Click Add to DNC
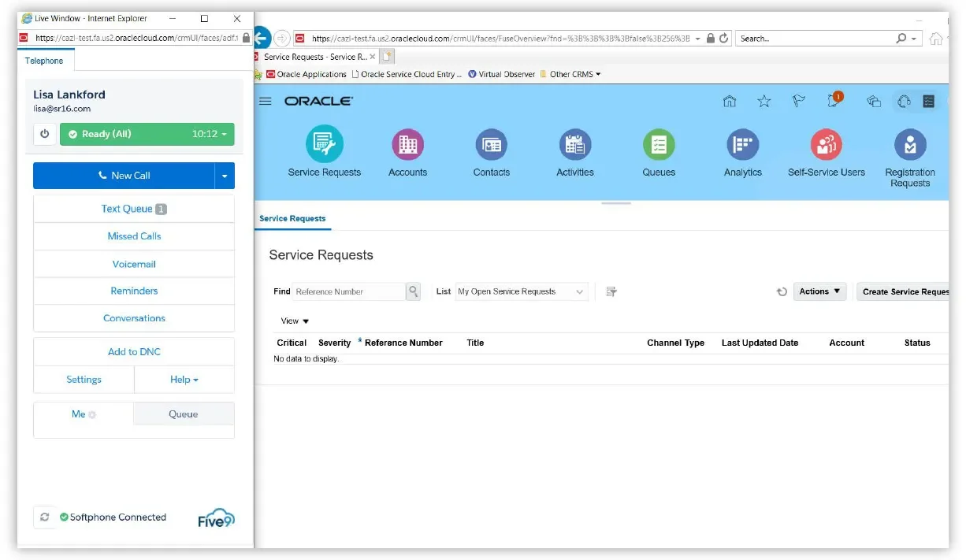Viewport: 966px width, 560px height. (x=134, y=352)
